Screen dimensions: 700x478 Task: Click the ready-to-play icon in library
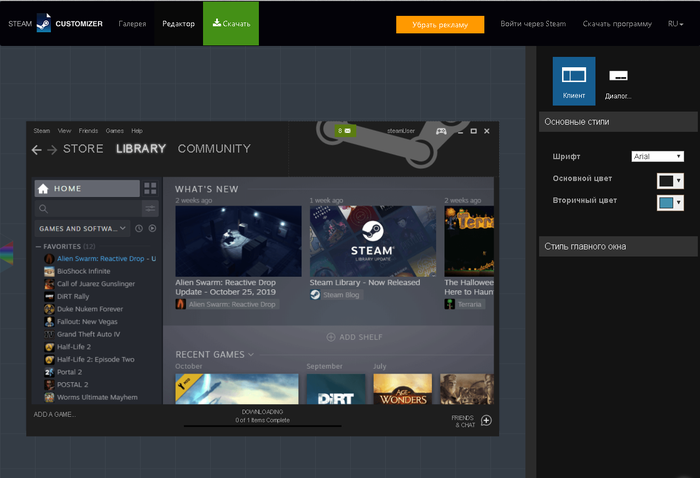point(152,229)
